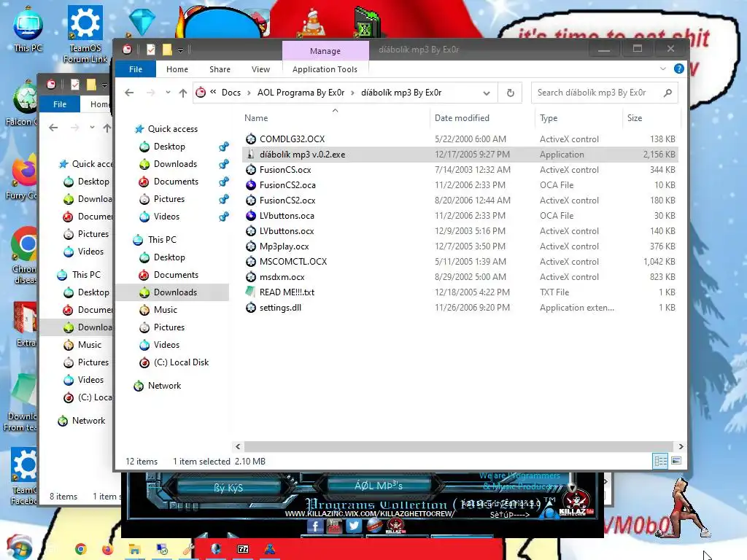
Task: Click the Help question mark icon
Action: pos(679,69)
